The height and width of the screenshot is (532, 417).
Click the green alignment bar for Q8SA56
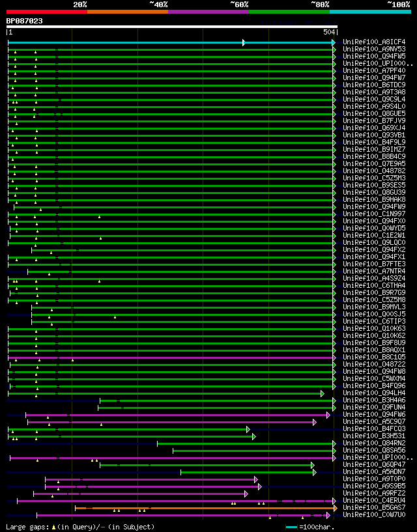(x=253, y=451)
